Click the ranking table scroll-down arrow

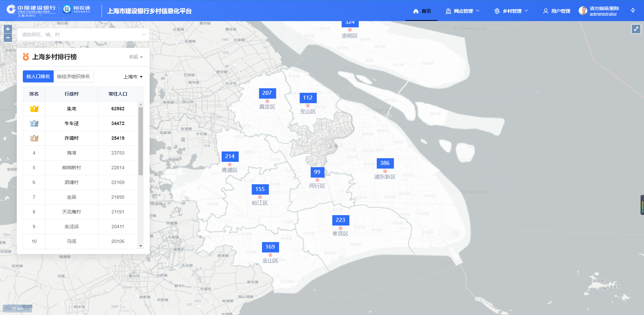point(141,246)
